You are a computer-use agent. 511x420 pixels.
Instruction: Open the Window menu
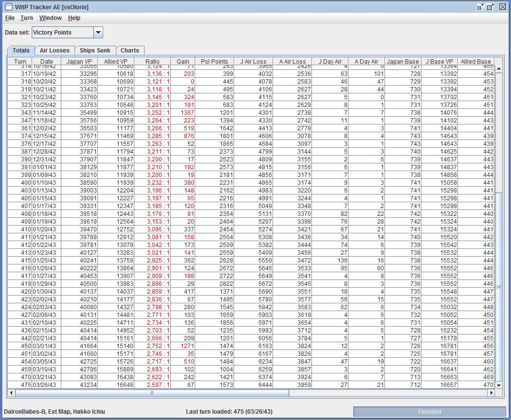click(50, 18)
